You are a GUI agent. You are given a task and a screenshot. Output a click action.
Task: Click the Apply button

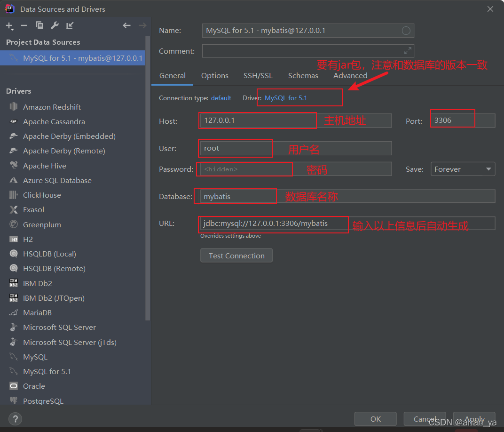[x=474, y=419]
